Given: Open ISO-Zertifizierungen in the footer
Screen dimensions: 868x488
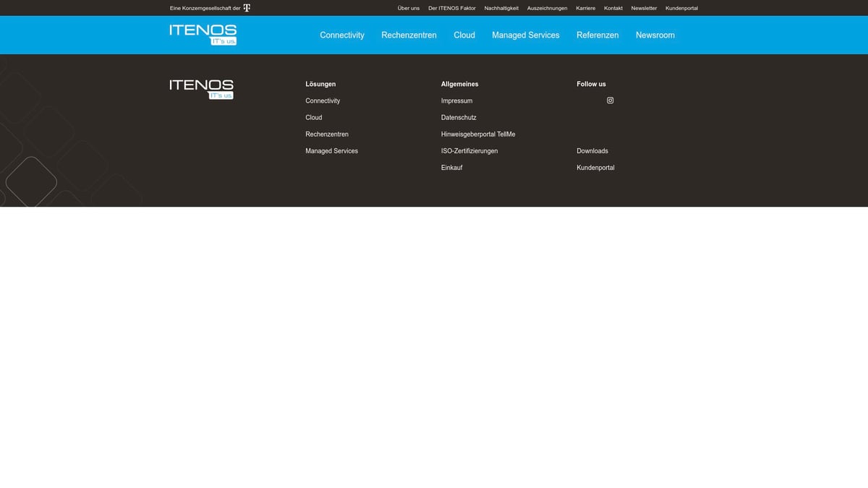Looking at the screenshot, I should click(x=469, y=151).
